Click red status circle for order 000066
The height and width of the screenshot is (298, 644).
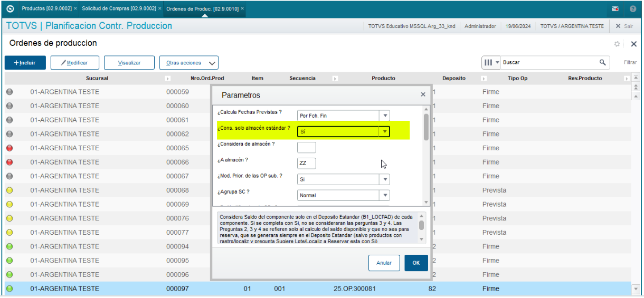[10, 162]
